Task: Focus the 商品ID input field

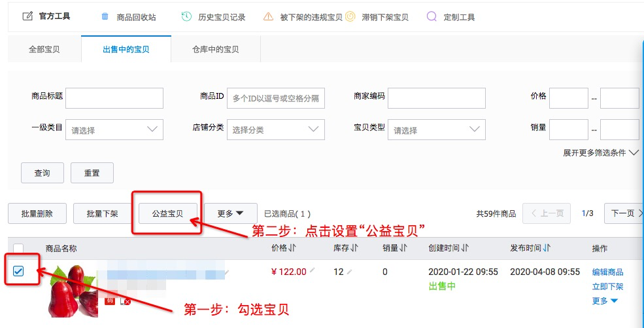Action: click(x=276, y=98)
